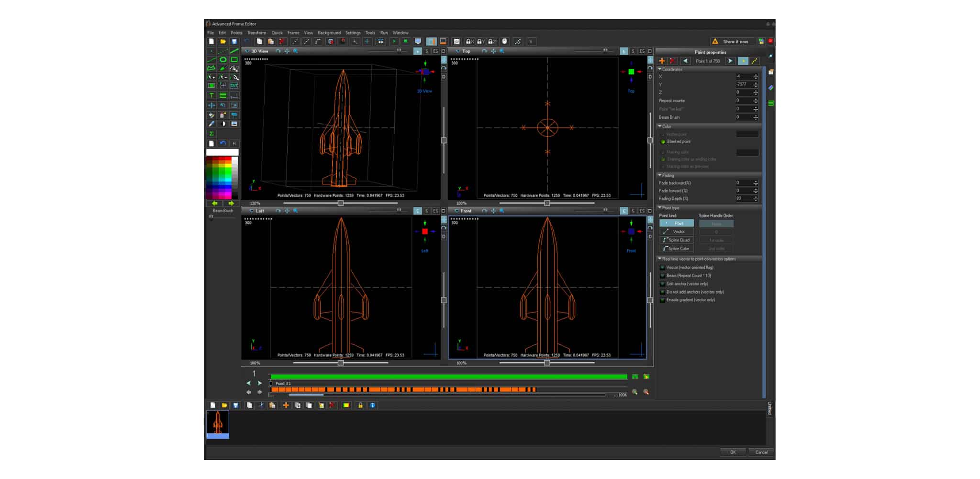Viewport: 980px width, 479px height.
Task: Enable Soft anchor (vector only) checkbox
Action: [663, 284]
